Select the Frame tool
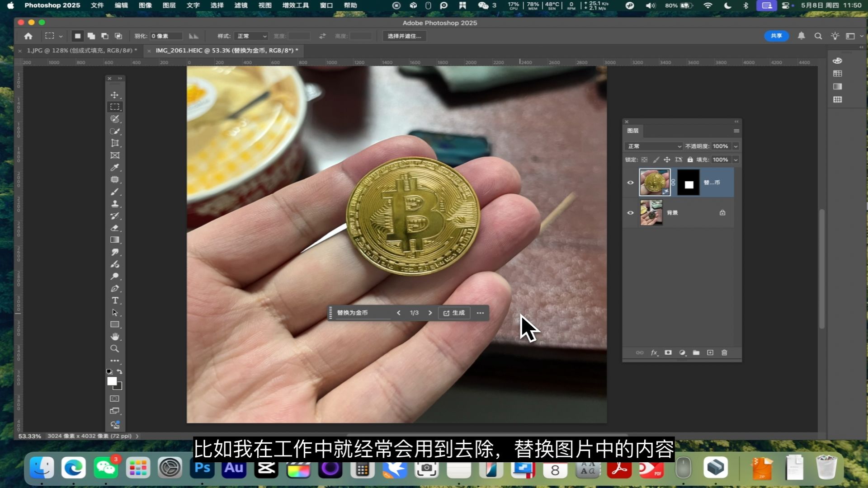Viewport: 868px width, 488px height. (115, 155)
